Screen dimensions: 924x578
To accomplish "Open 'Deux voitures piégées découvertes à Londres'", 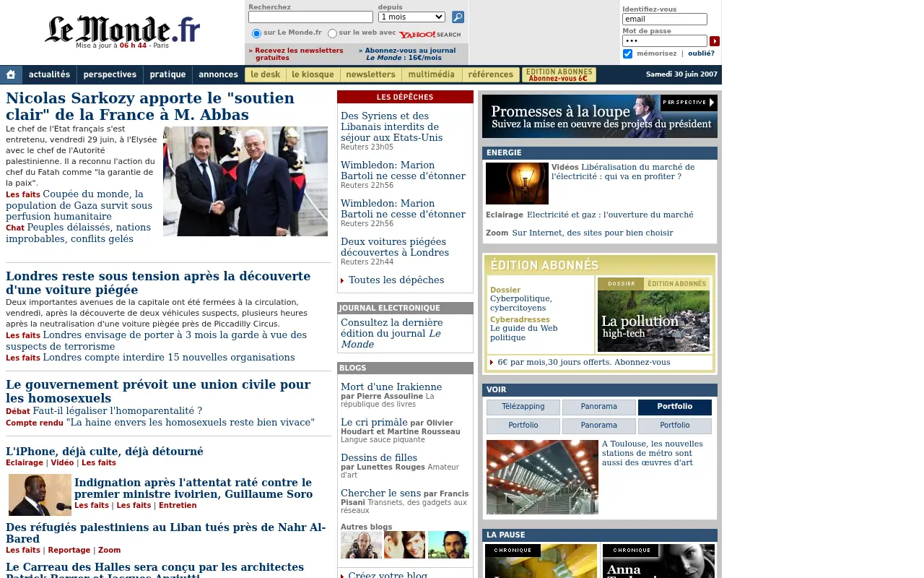I will tap(395, 247).
